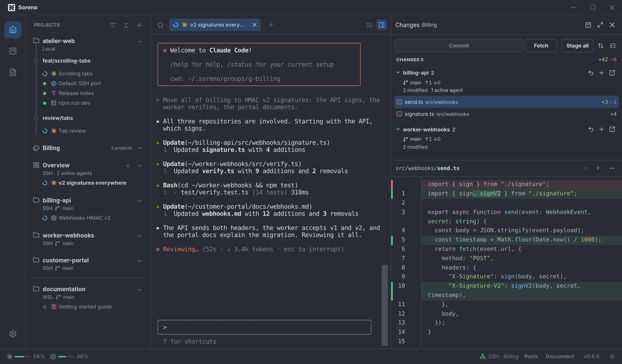
Task: Click the Fetch button
Action: 541,46
